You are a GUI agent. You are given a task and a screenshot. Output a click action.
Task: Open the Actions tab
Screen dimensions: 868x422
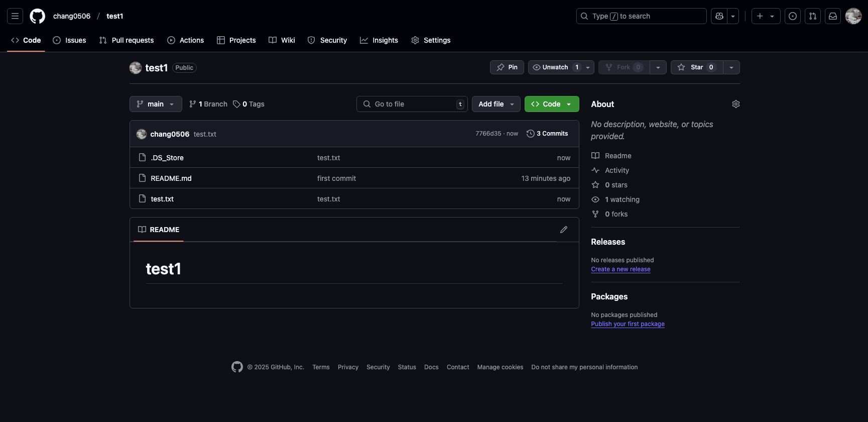point(185,40)
